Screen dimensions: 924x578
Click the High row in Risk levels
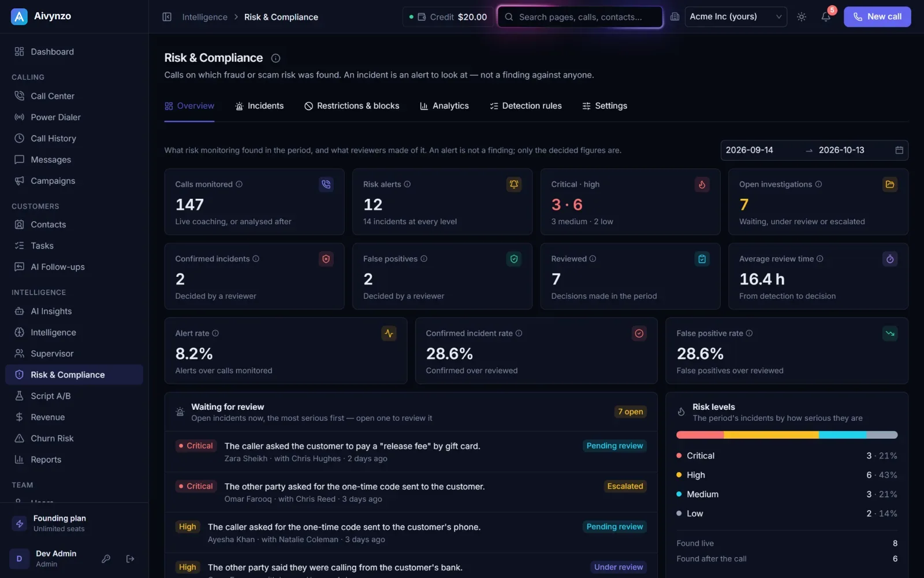pyautogui.click(x=787, y=475)
